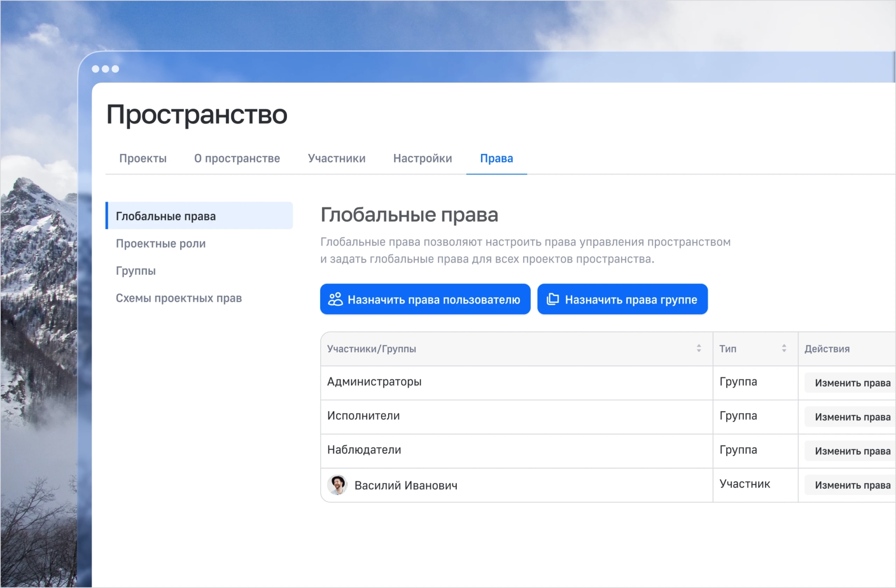Click the user silhouette icon on assign rights button
The height and width of the screenshot is (588, 896).
point(335,299)
